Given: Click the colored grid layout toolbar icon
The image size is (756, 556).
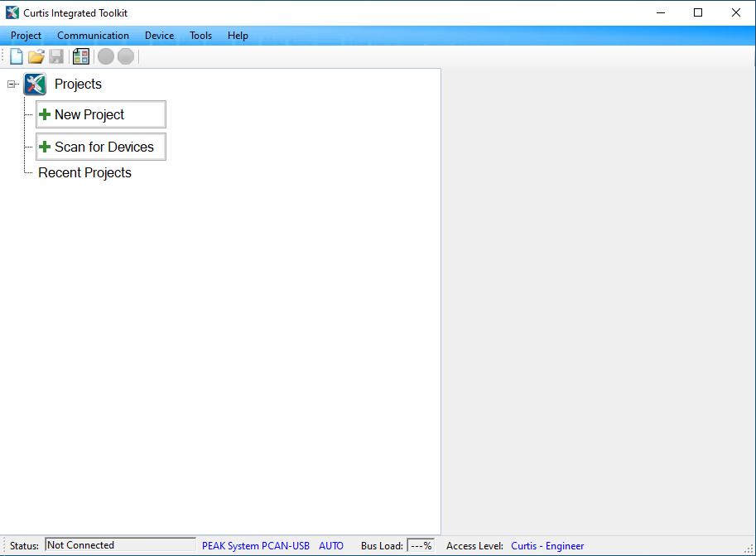Looking at the screenshot, I should point(81,56).
